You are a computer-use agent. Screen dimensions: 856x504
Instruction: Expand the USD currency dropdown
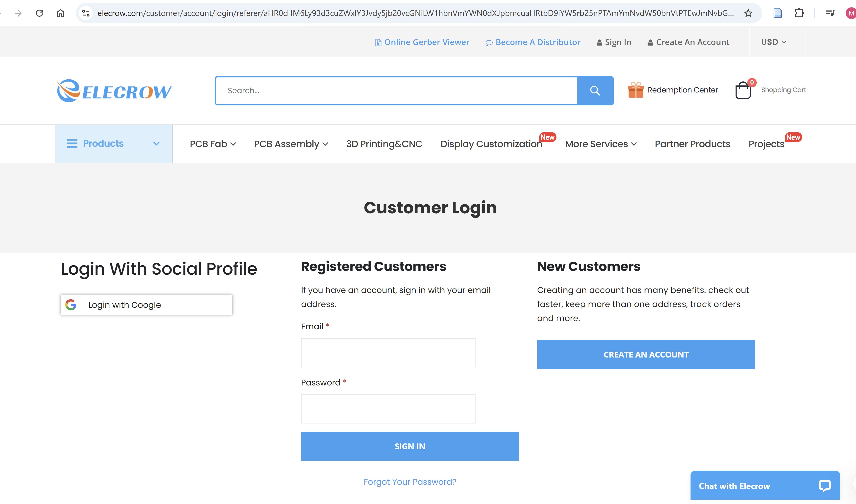tap(773, 42)
